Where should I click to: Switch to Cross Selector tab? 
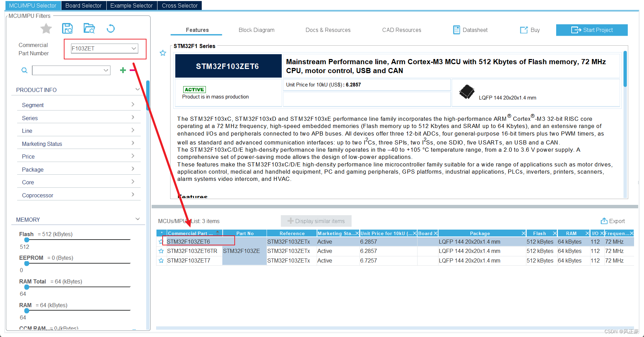[179, 5]
